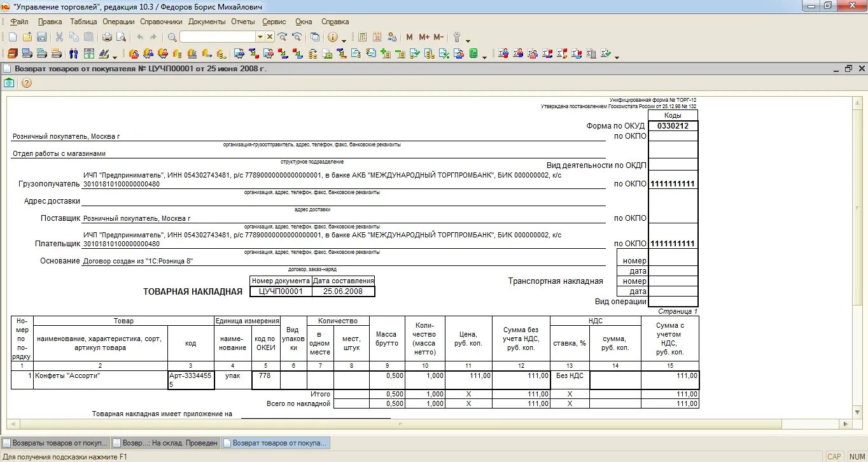Click the find previous icon

point(297,38)
